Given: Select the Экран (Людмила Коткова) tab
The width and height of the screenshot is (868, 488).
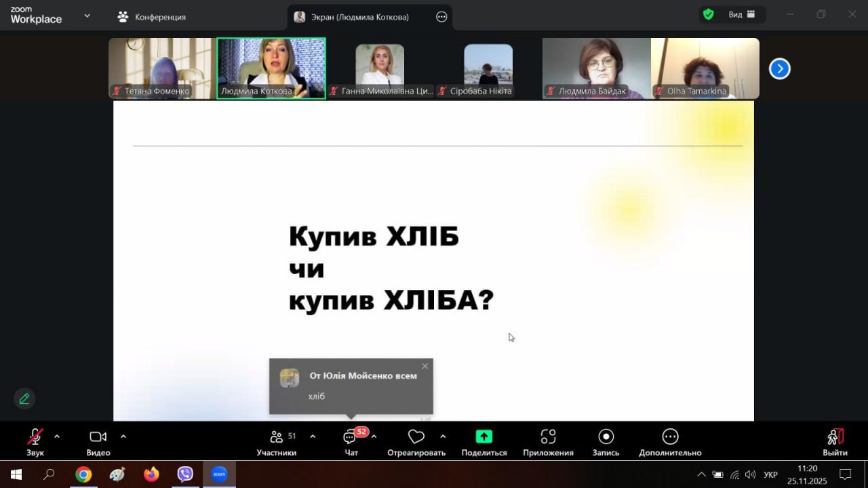Looking at the screenshot, I should 359,17.
